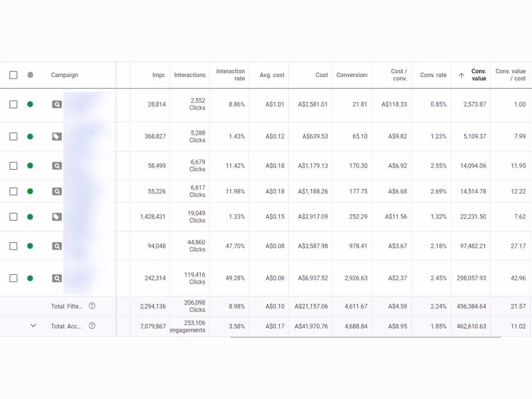
Task: Click the 14,514.78 conversion value cell
Action: [473, 192]
